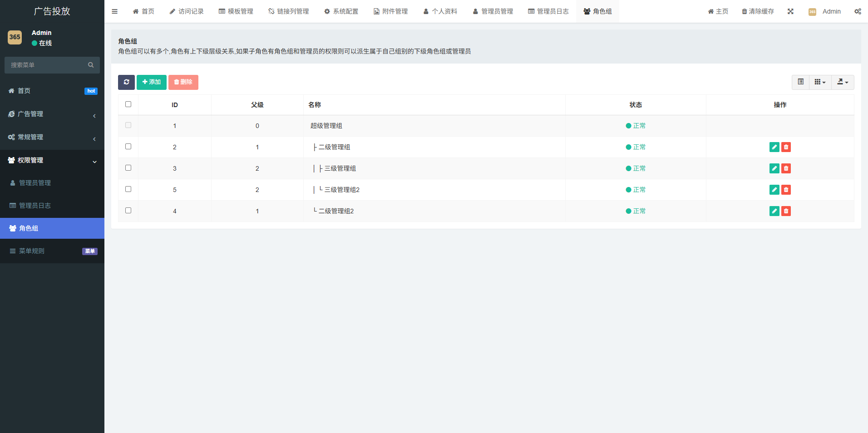Screen dimensions: 868x433
Task: Click inside the 搜索菜单 sidebar search field
Action: 45,65
